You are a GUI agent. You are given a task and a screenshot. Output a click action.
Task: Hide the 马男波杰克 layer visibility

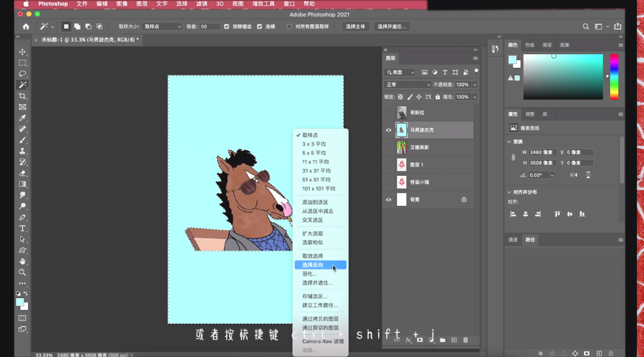click(x=388, y=130)
